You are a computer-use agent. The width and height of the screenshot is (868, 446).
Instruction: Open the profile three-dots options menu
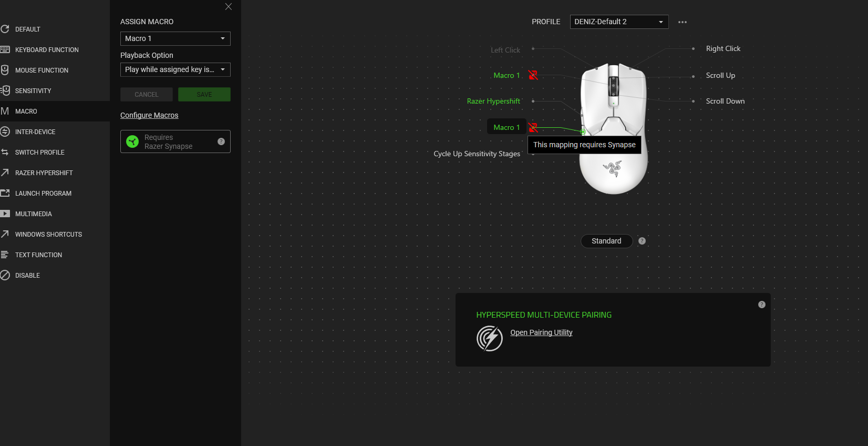tap(683, 22)
